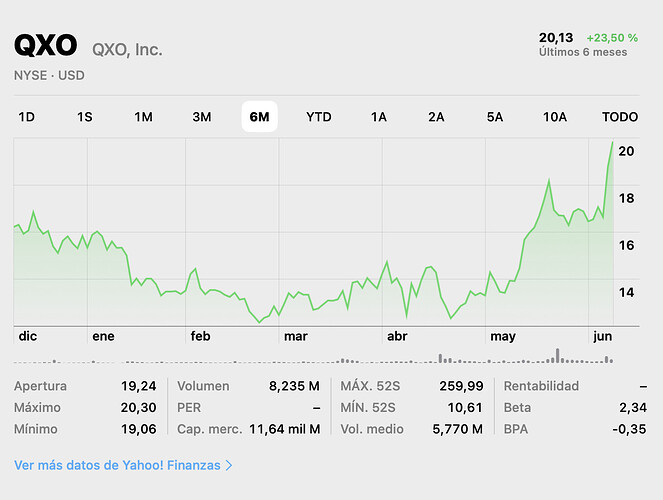Show the TODO full history range
This screenshot has height=500, width=663.
click(x=620, y=117)
